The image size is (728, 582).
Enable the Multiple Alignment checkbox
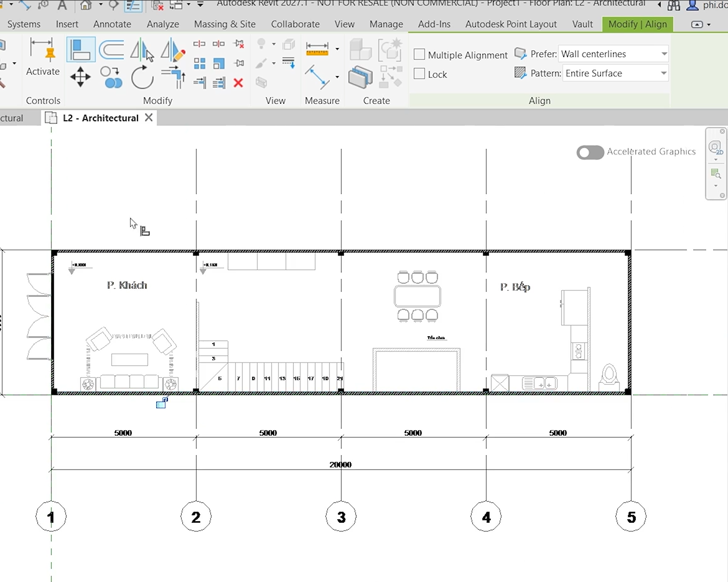pyautogui.click(x=419, y=54)
